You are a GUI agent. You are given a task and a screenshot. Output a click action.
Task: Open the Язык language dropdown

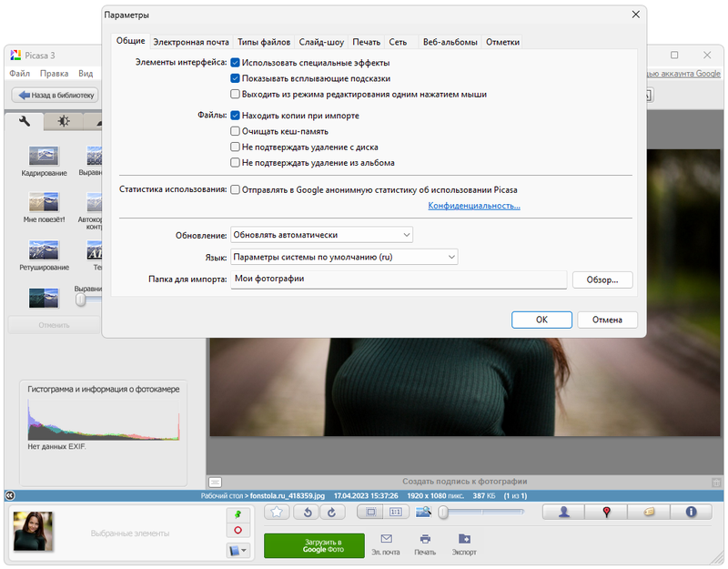[x=344, y=258]
